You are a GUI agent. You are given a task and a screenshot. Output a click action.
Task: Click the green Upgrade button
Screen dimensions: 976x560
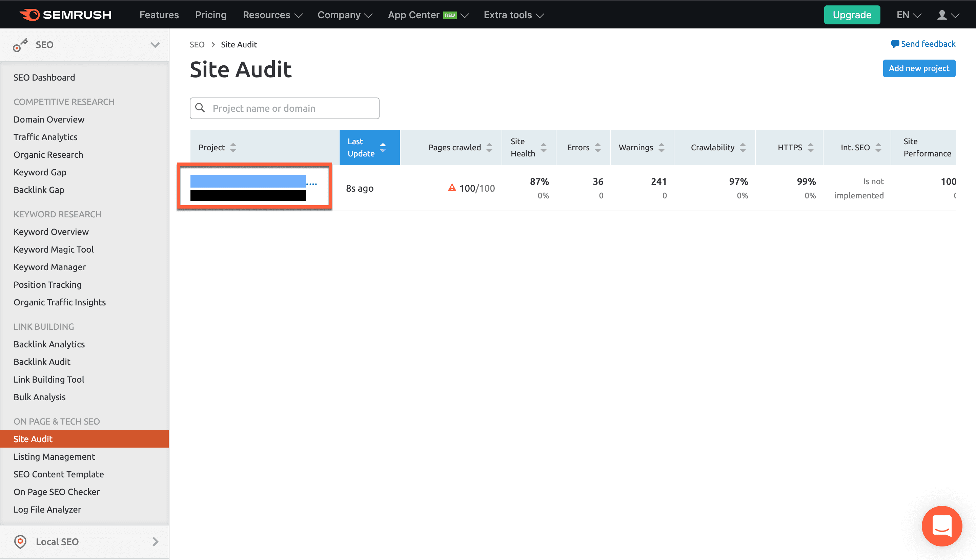point(852,15)
